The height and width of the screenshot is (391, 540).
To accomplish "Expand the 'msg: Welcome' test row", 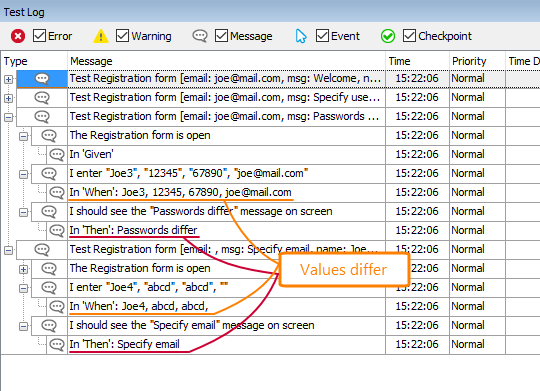I will pos(9,79).
